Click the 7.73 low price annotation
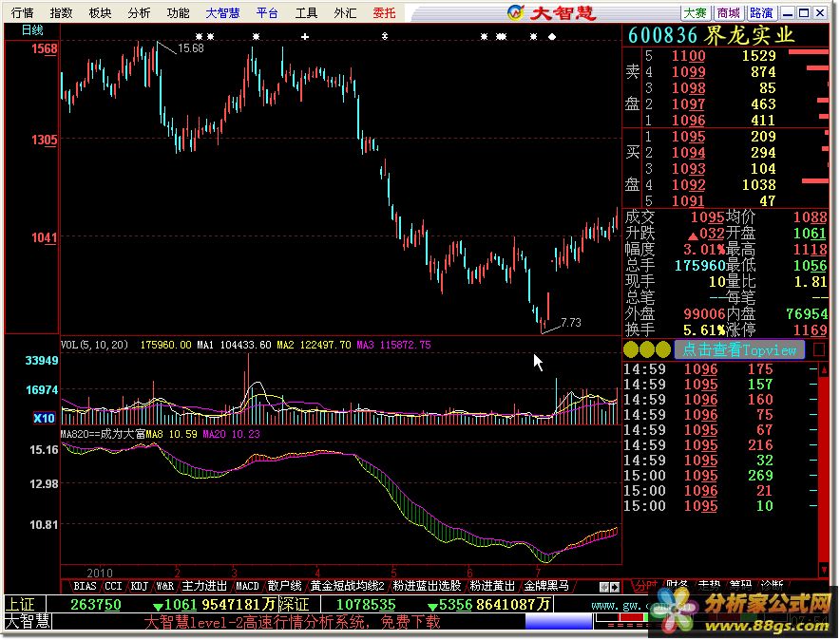Screen dimensions: 840x640 click(x=570, y=322)
